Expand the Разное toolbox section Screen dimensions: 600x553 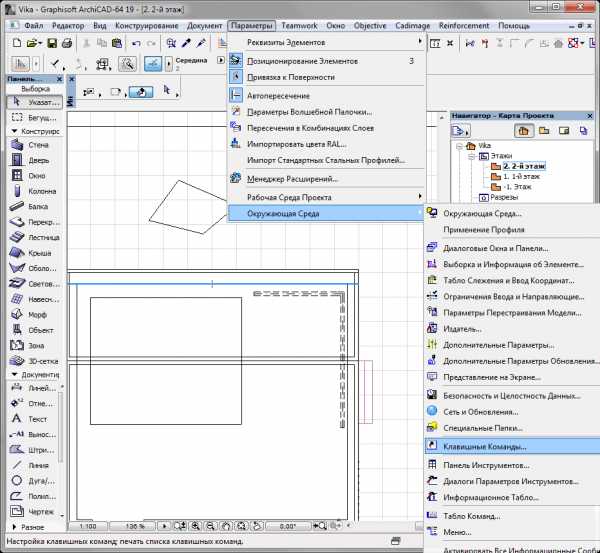click(x=14, y=527)
